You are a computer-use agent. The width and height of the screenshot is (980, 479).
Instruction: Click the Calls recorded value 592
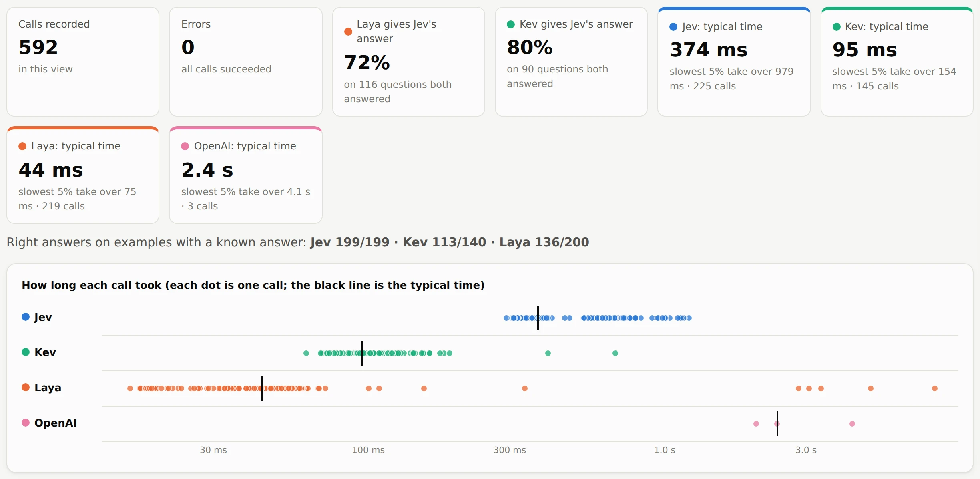(38, 47)
